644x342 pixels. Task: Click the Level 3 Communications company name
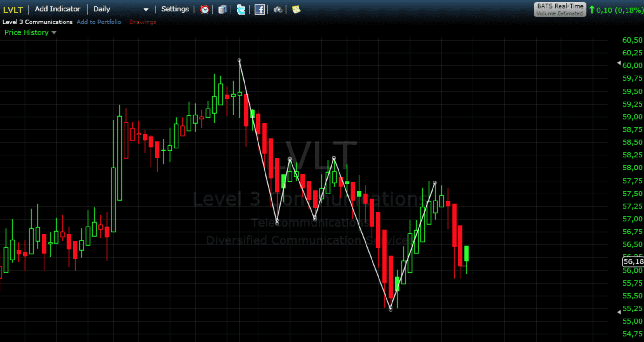click(x=37, y=22)
